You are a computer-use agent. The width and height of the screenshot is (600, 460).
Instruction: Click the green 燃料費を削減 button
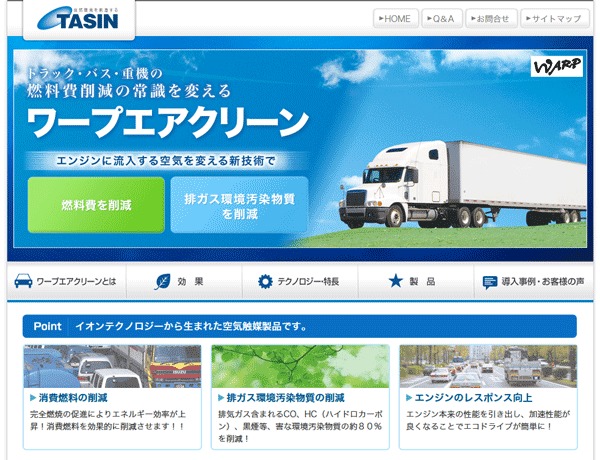click(96, 205)
